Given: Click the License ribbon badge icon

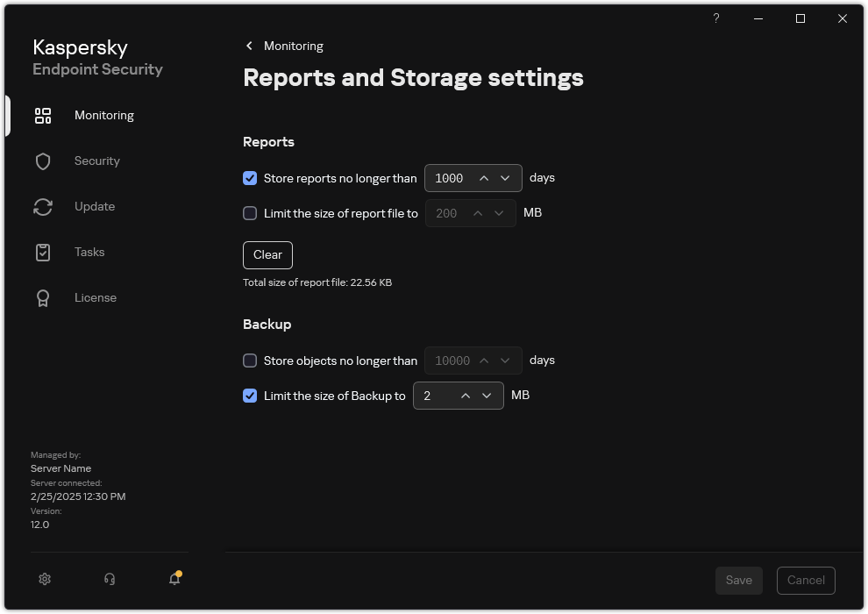Looking at the screenshot, I should click(x=43, y=298).
